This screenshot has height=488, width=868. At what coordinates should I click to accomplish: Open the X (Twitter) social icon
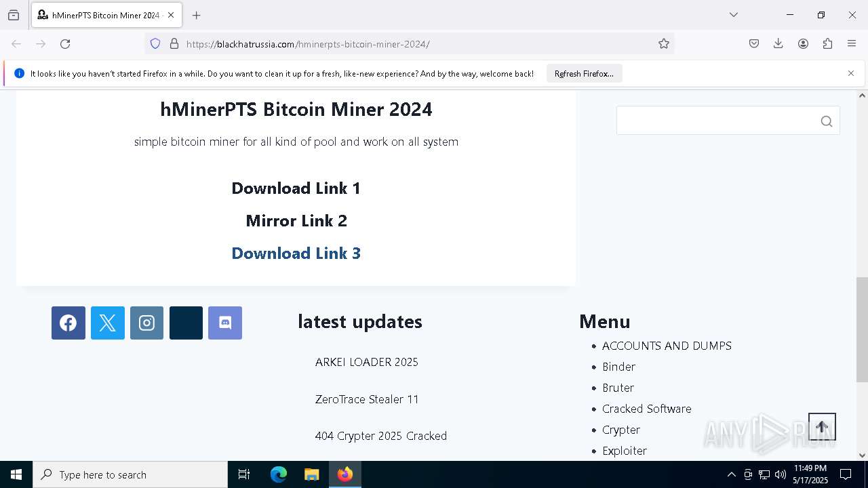click(108, 323)
